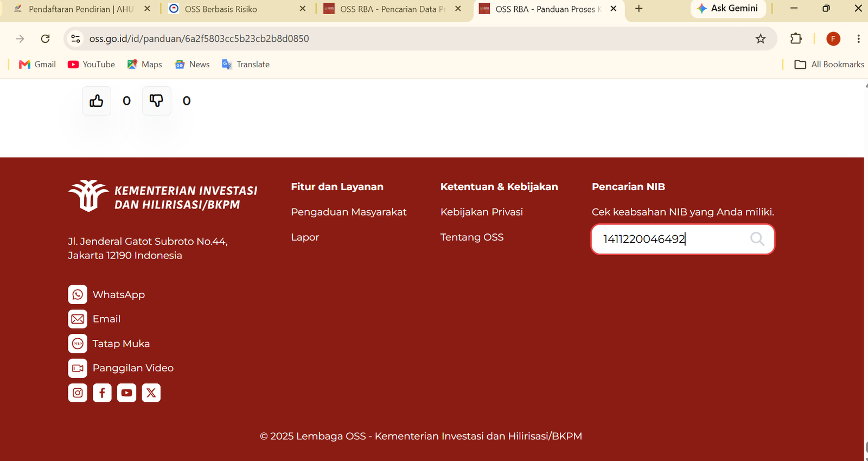Open the Gmail bookmark
Screen dimensions: 868x461
tap(37, 64)
